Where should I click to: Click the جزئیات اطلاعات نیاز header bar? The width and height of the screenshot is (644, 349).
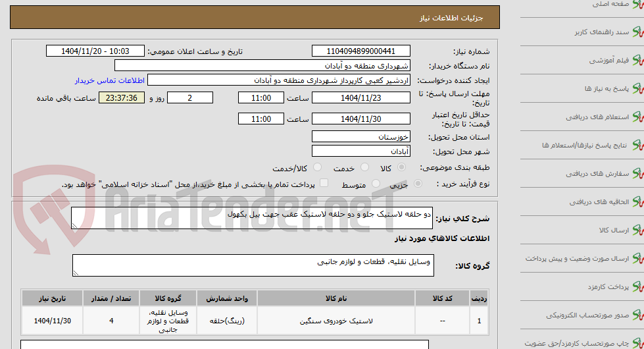tap(255, 17)
